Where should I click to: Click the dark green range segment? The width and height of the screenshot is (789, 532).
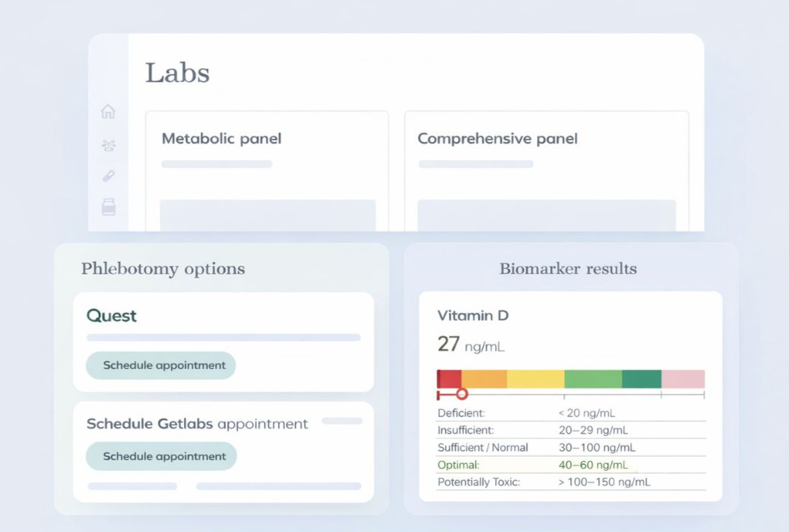coord(641,379)
